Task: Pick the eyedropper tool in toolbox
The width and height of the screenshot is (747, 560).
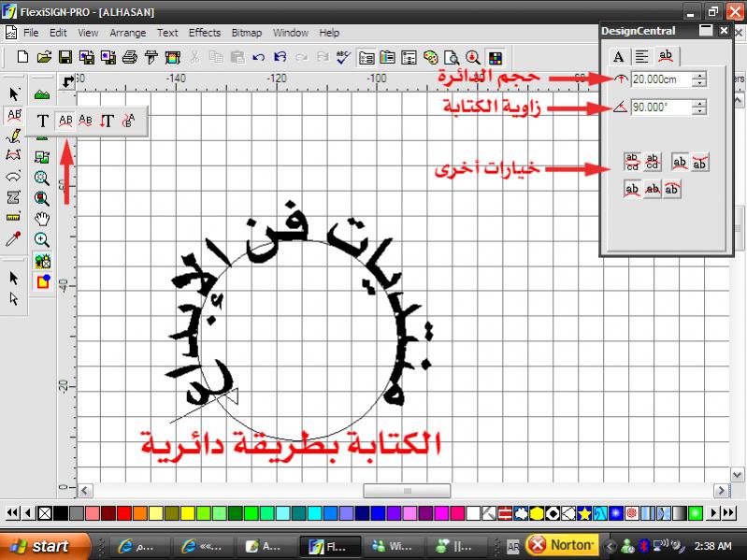Action: click(14, 239)
